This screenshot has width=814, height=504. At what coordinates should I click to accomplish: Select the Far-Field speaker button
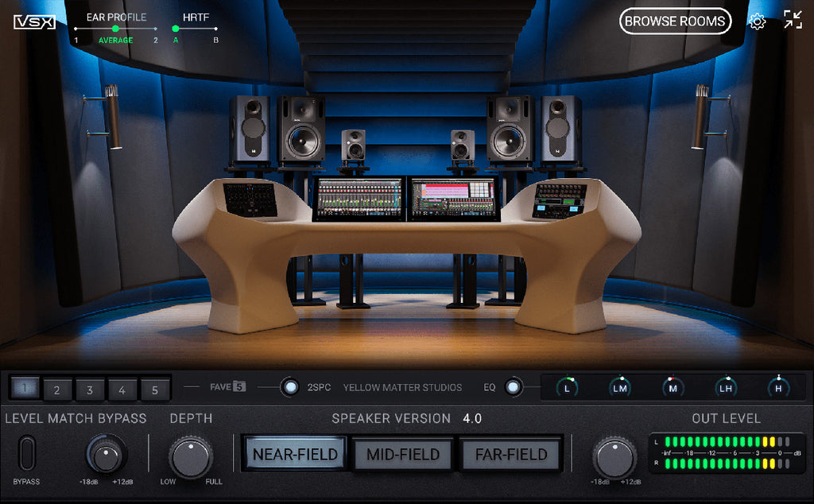pyautogui.click(x=511, y=454)
